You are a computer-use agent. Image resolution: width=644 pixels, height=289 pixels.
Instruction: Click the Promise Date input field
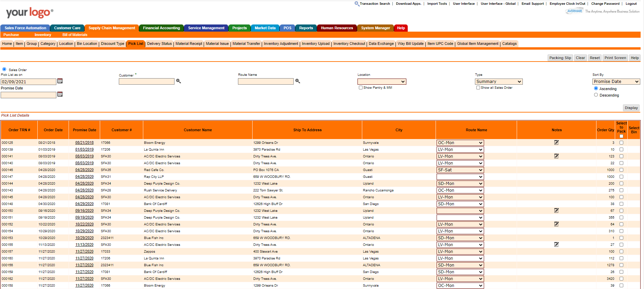29,95
